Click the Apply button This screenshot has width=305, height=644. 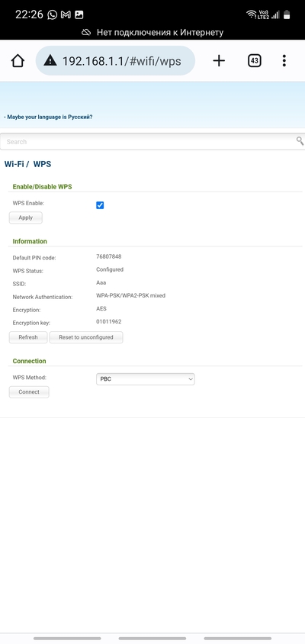tap(25, 217)
